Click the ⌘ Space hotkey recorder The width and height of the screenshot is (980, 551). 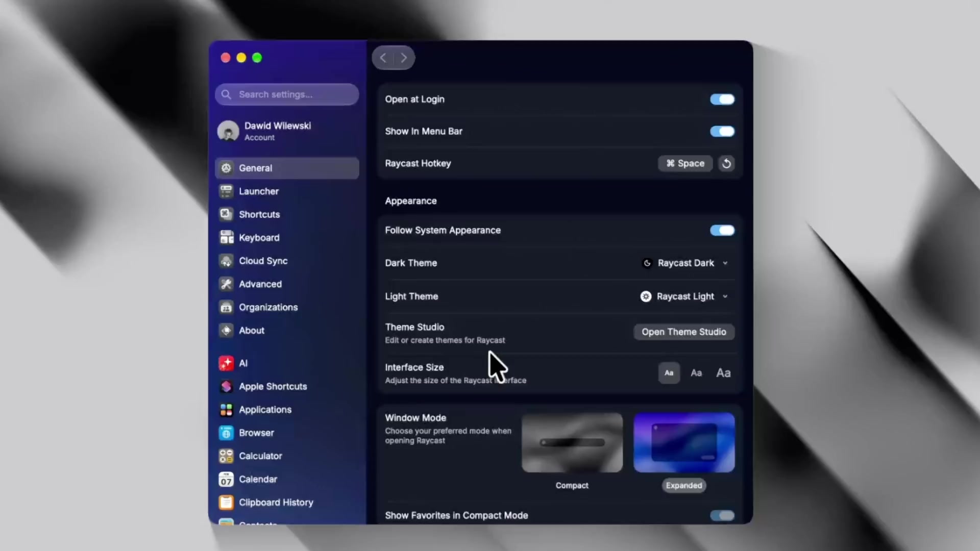click(685, 163)
